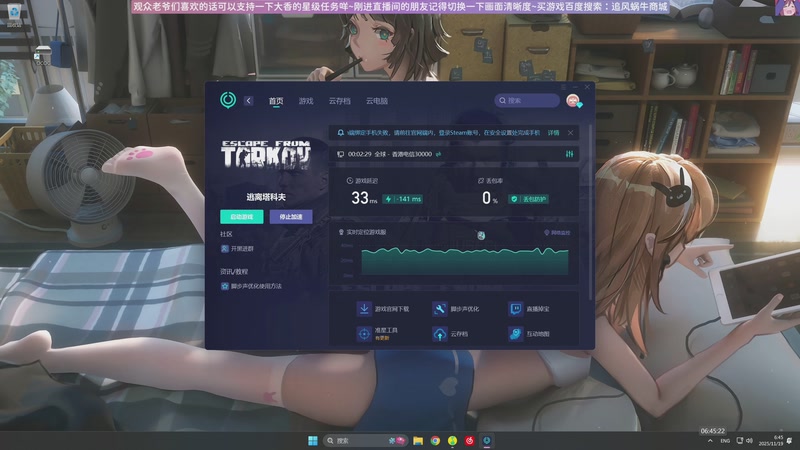The height and width of the screenshot is (450, 800).
Task: Open the network status tray icon
Action: click(740, 441)
